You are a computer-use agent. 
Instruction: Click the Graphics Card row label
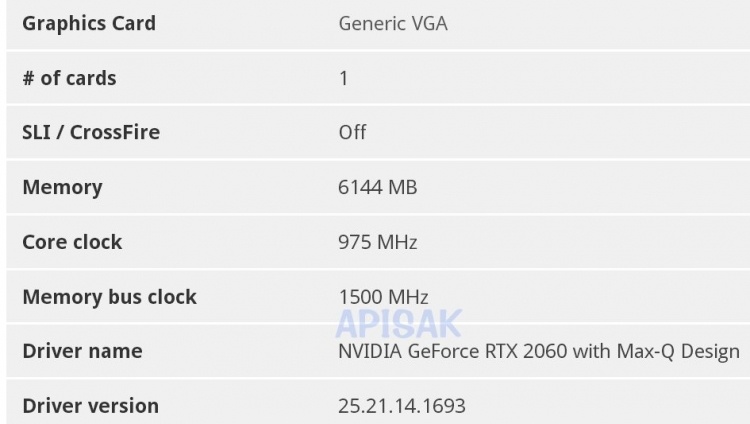point(89,23)
